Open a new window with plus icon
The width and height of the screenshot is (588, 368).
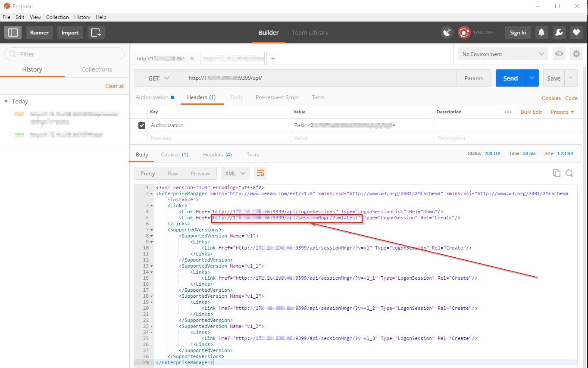point(96,32)
